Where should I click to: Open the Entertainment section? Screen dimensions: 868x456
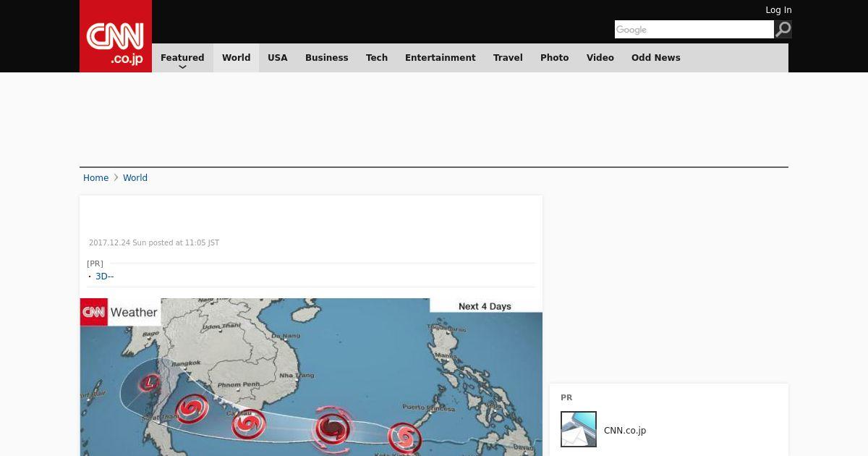441,58
